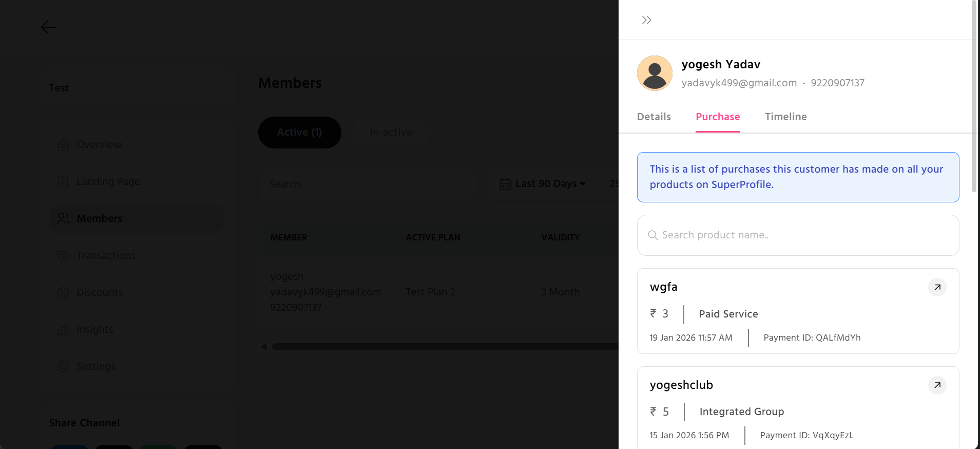Click the Settings gear icon
This screenshot has height=449, width=980.
point(63,367)
